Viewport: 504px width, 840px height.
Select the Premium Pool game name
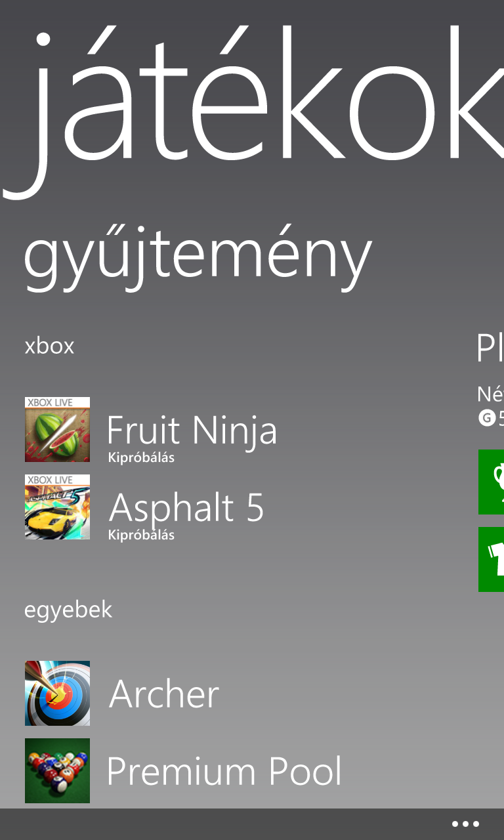pos(224,771)
